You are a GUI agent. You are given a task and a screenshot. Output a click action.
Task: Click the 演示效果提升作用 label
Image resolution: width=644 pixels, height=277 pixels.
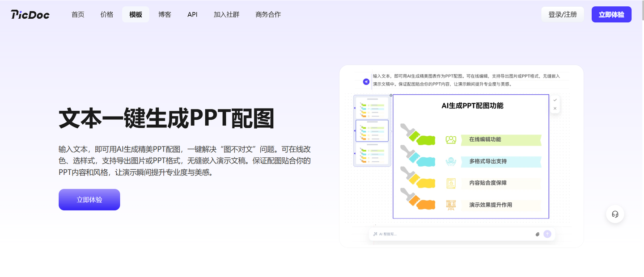491,205
